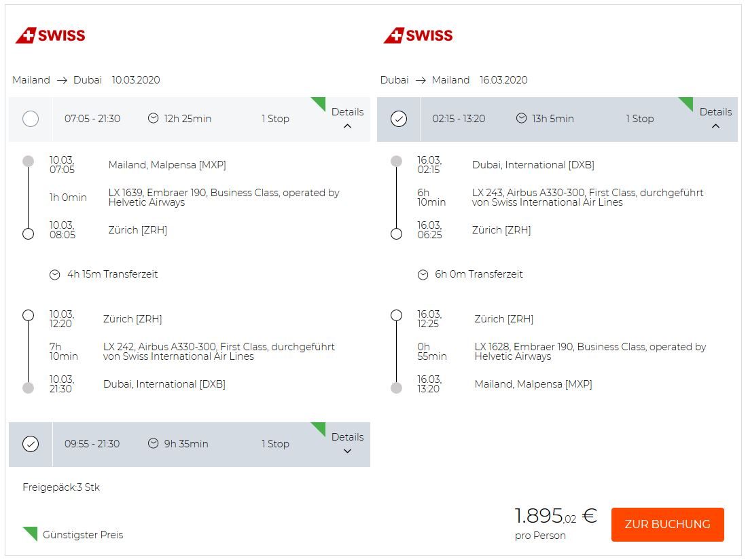Click the arrow between Dubai and Mailand
The height and width of the screenshot is (560, 748).
pyautogui.click(x=421, y=80)
